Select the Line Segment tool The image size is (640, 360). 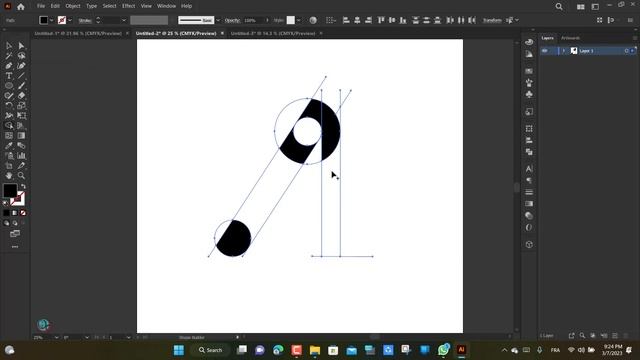point(21,76)
